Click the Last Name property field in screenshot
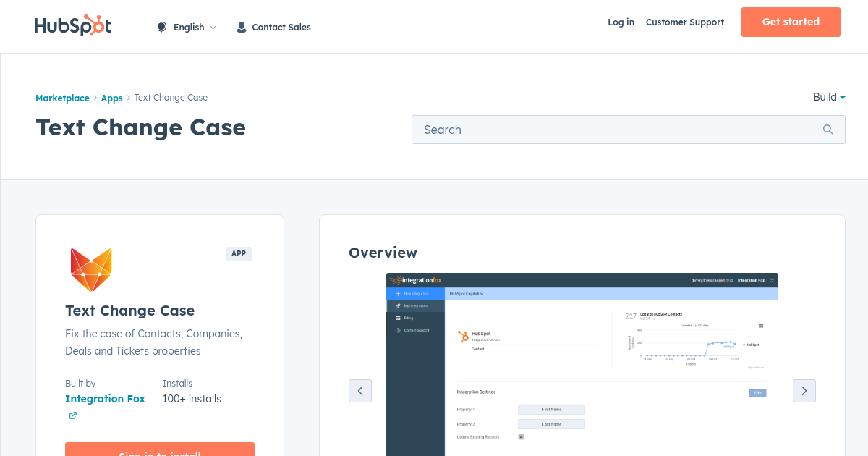 [x=551, y=424]
